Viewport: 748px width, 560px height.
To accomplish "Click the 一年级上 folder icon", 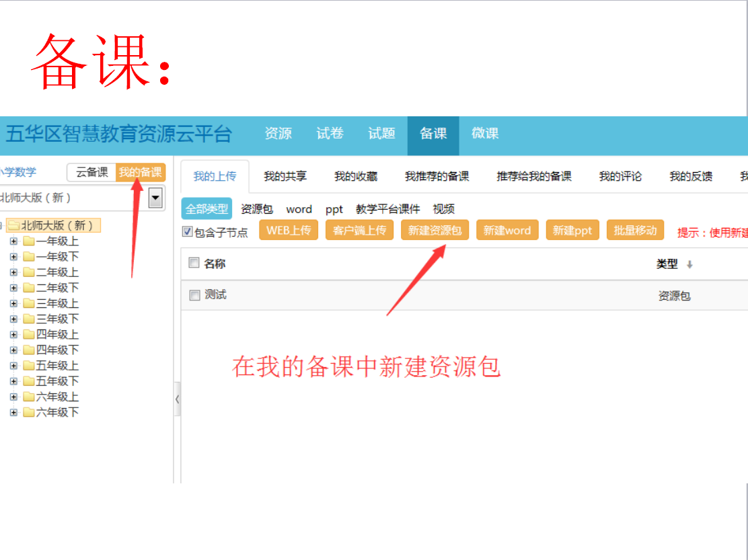I will pyautogui.click(x=29, y=241).
